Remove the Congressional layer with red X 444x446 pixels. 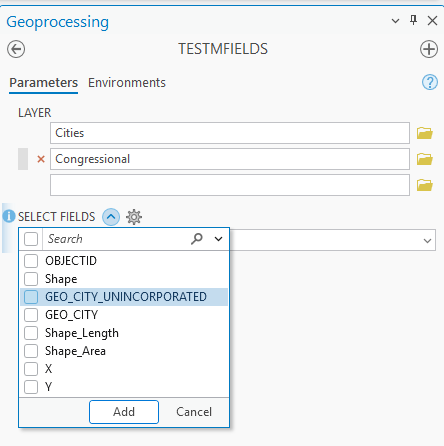click(41, 159)
